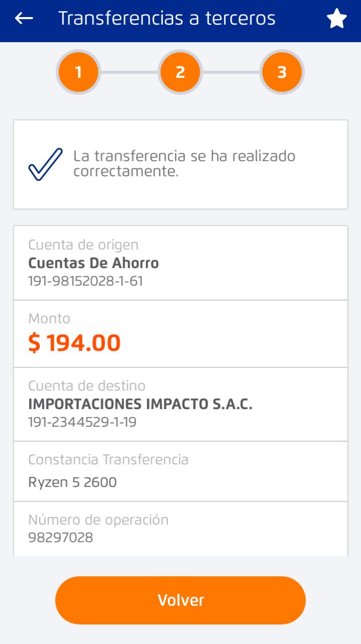Image resolution: width=361 pixels, height=644 pixels.
Task: Tap the Constancia Transferencia label
Action: click(x=108, y=459)
